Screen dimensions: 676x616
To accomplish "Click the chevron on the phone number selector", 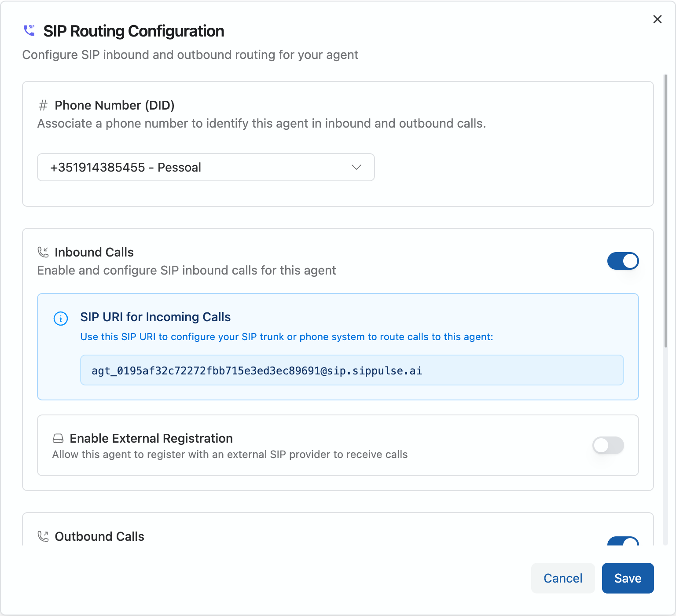I will pos(356,167).
